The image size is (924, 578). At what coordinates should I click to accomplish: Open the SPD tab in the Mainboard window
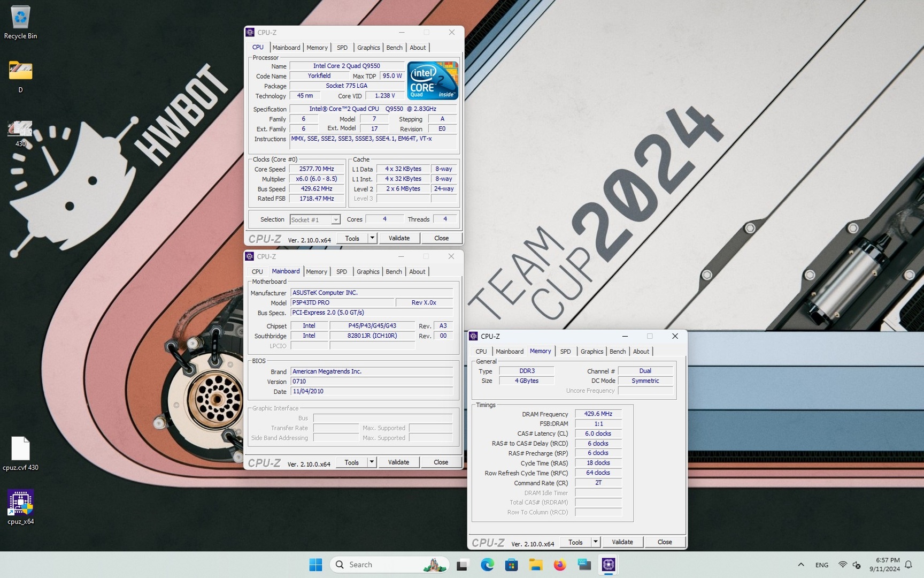point(342,272)
